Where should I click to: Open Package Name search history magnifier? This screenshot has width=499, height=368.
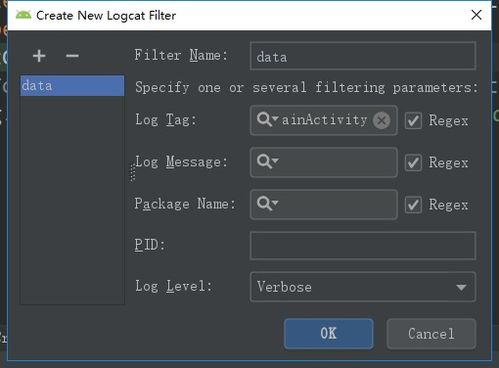[x=267, y=204]
